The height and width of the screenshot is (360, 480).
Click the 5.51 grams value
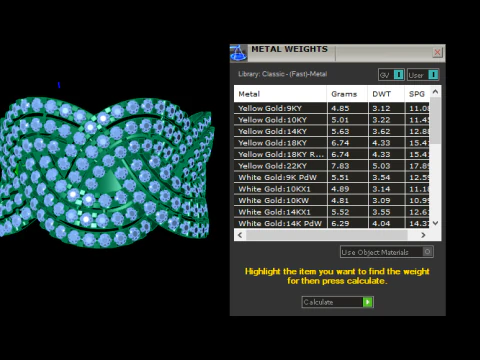[340, 177]
